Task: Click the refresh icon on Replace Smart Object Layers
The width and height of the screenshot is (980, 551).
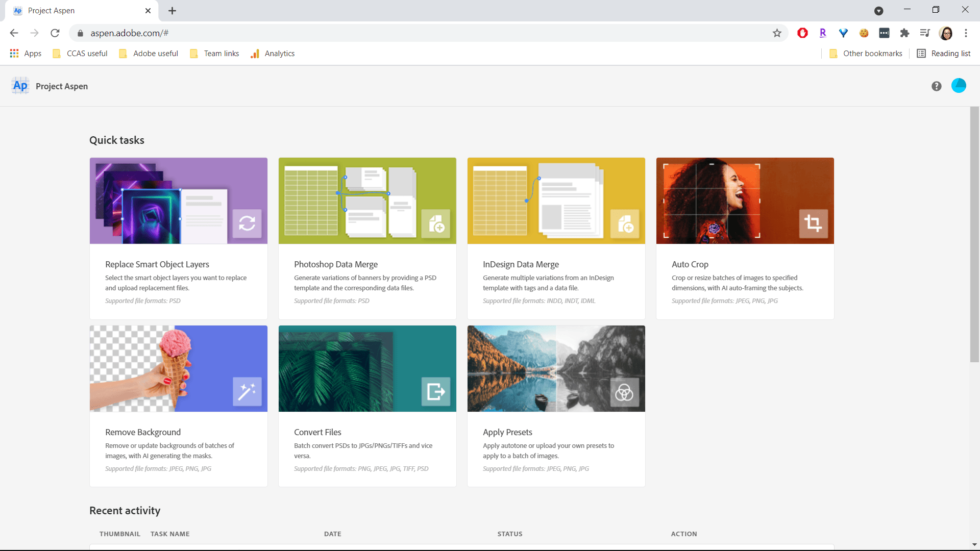Action: [x=247, y=223]
